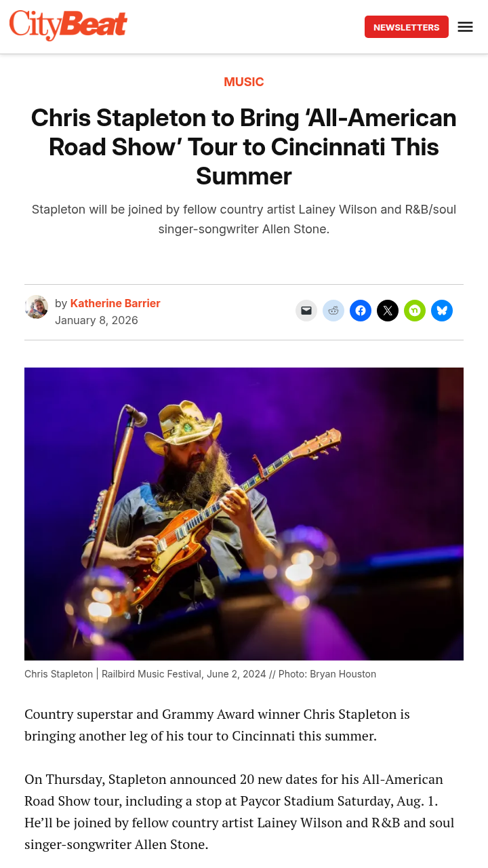Screen dimensions: 488x868
Task: Select the byline word "by"
Action: pyautogui.click(x=61, y=303)
